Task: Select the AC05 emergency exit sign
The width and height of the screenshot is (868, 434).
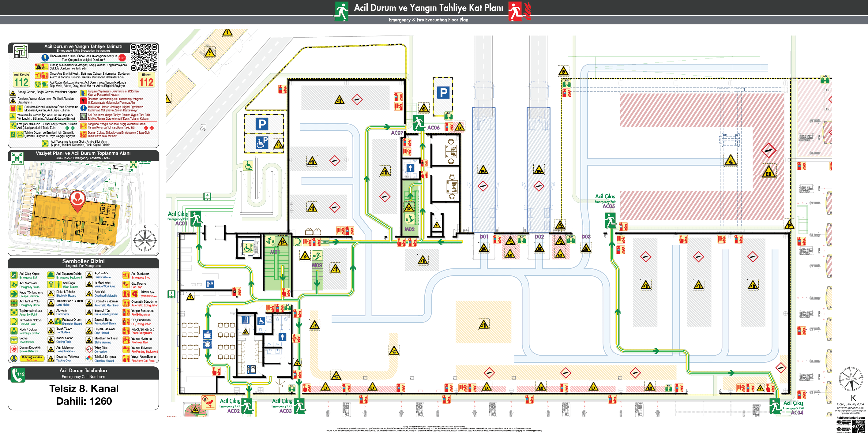Action: coord(610,220)
